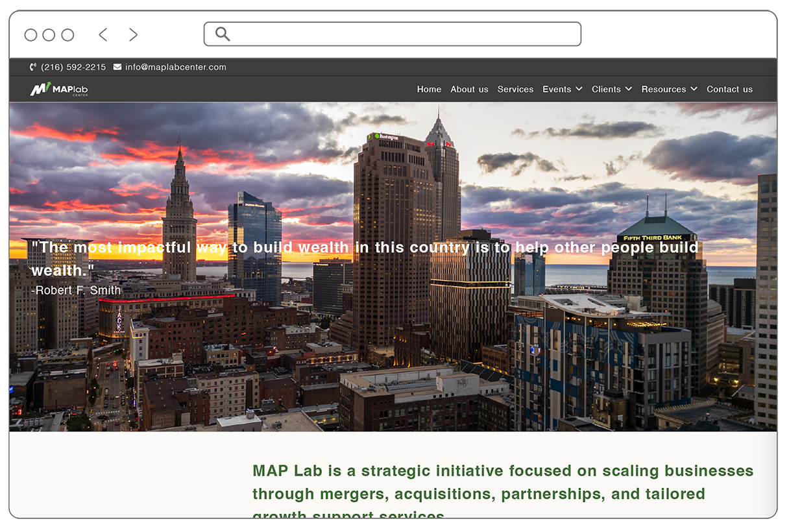Expand the Events dropdown chevron
This screenshot has height=532, width=789.
(579, 89)
